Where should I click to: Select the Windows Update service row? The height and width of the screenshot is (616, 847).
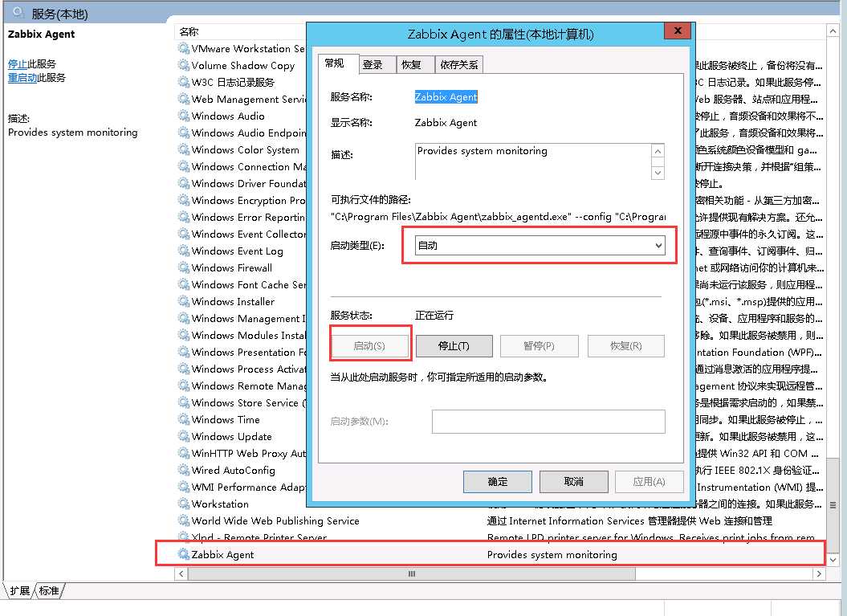[x=242, y=436]
